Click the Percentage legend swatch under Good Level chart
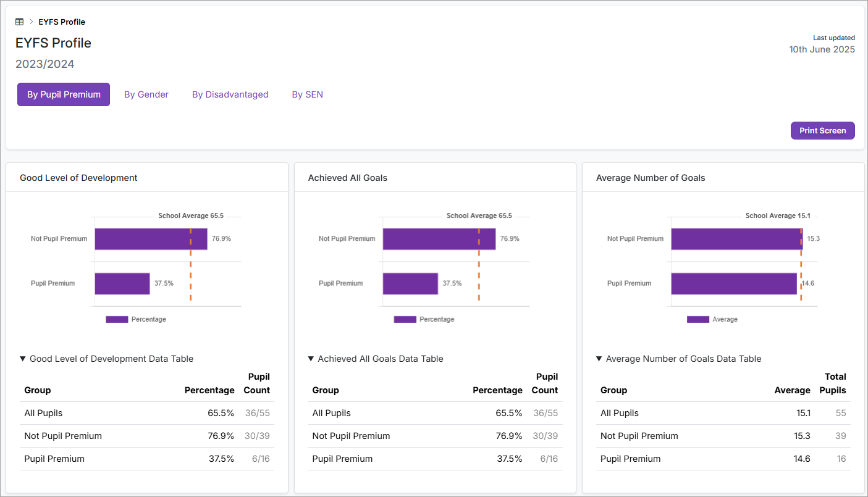This screenshot has width=868, height=497. coord(117,319)
